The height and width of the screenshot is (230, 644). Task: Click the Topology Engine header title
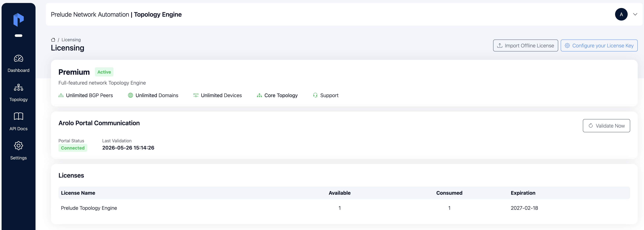coord(158,14)
